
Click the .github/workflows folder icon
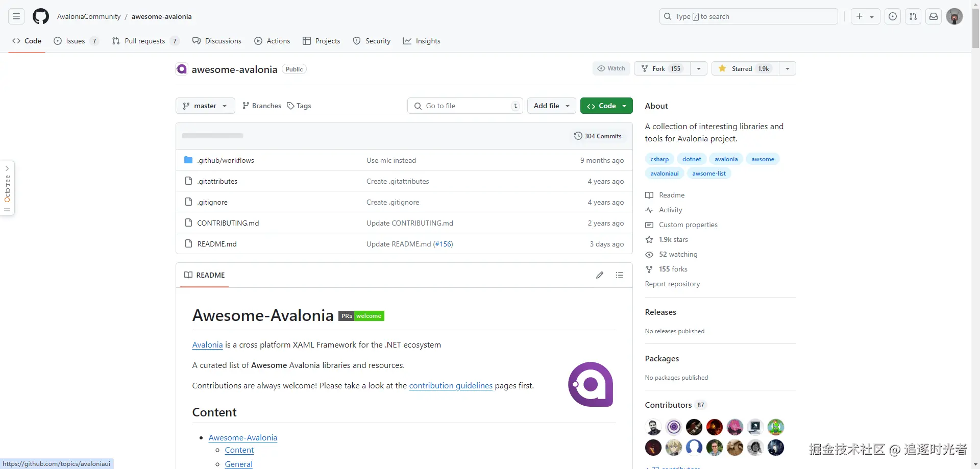(x=188, y=160)
